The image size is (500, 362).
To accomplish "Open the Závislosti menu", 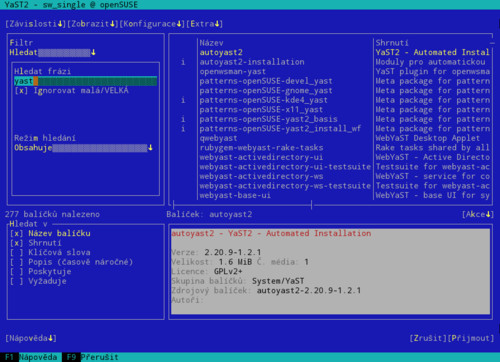I will point(36,24).
